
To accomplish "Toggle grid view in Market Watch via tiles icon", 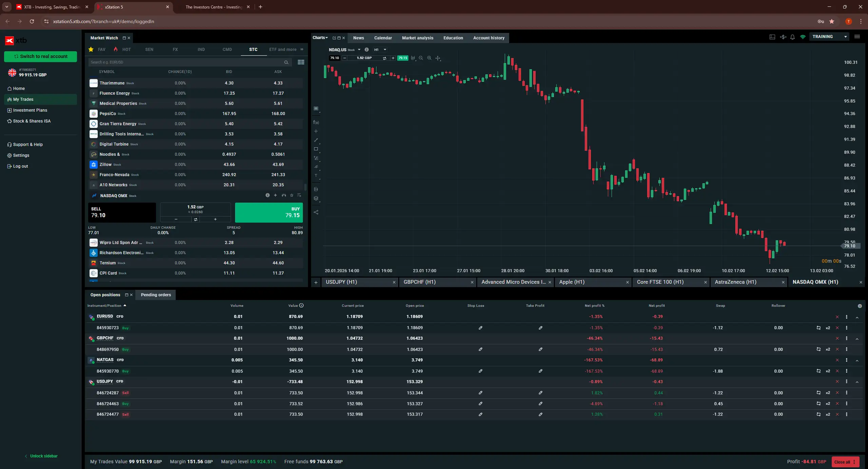I will (301, 62).
